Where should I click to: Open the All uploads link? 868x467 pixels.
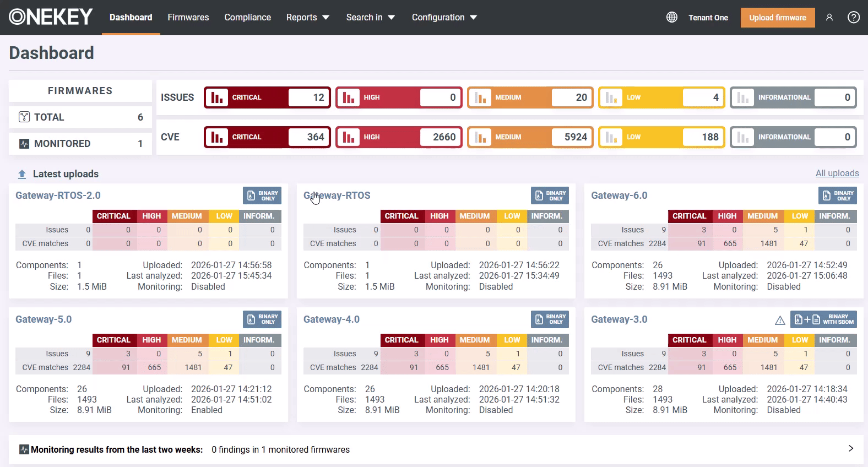pyautogui.click(x=837, y=173)
